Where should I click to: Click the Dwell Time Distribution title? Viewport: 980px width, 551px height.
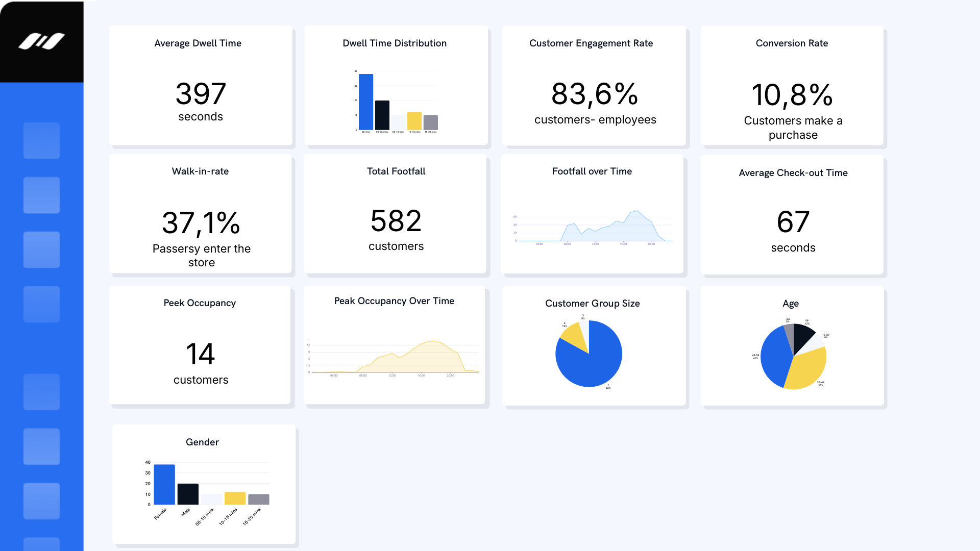pyautogui.click(x=395, y=43)
